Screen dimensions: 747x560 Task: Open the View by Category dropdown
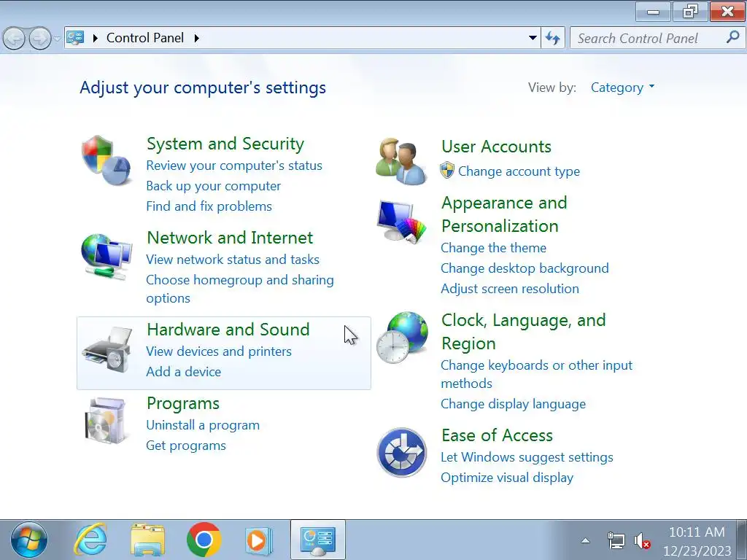[622, 87]
